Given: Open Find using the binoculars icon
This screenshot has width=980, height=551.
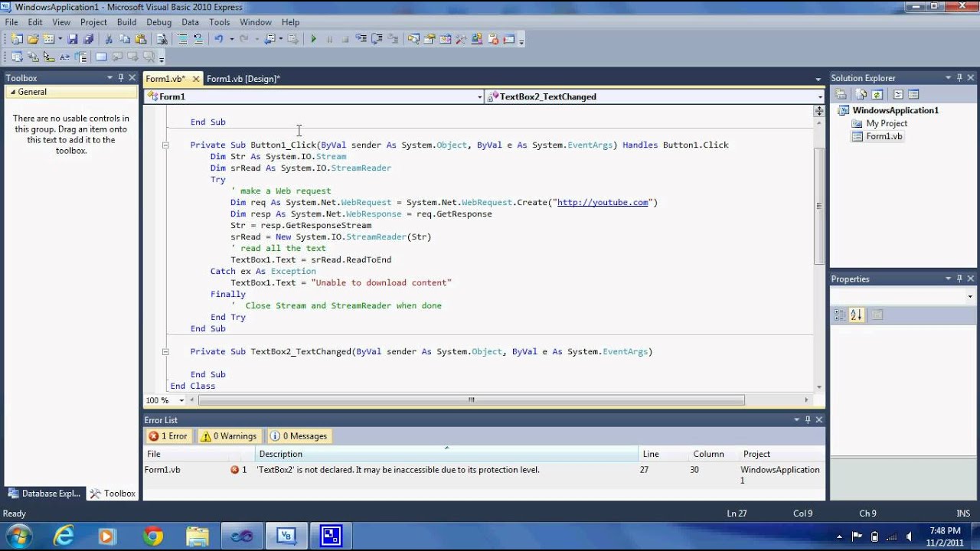Looking at the screenshot, I should pos(162,39).
